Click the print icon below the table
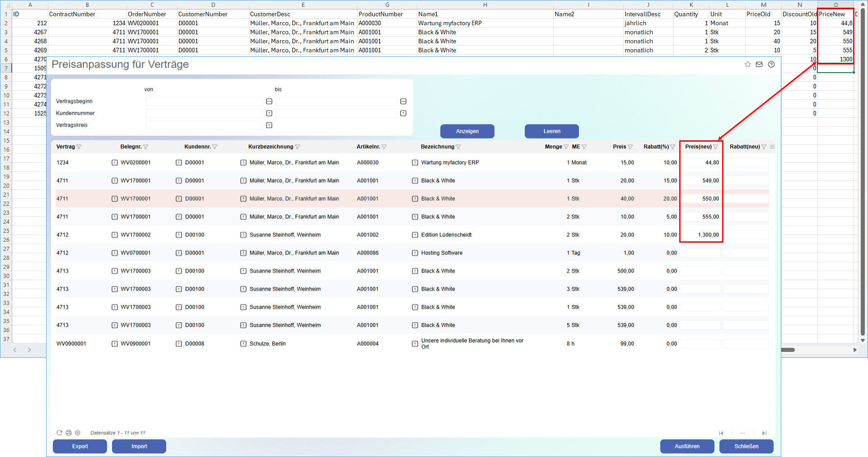The height and width of the screenshot is (457, 868). pos(69,433)
